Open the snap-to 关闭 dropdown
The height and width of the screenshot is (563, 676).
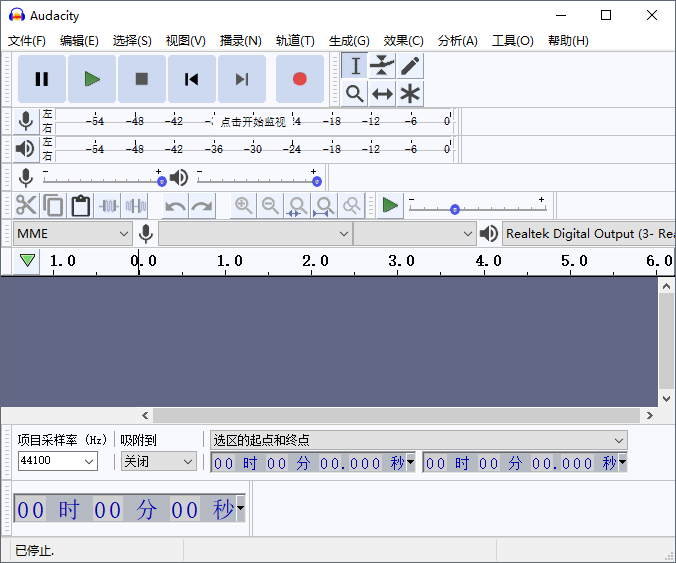(x=159, y=462)
